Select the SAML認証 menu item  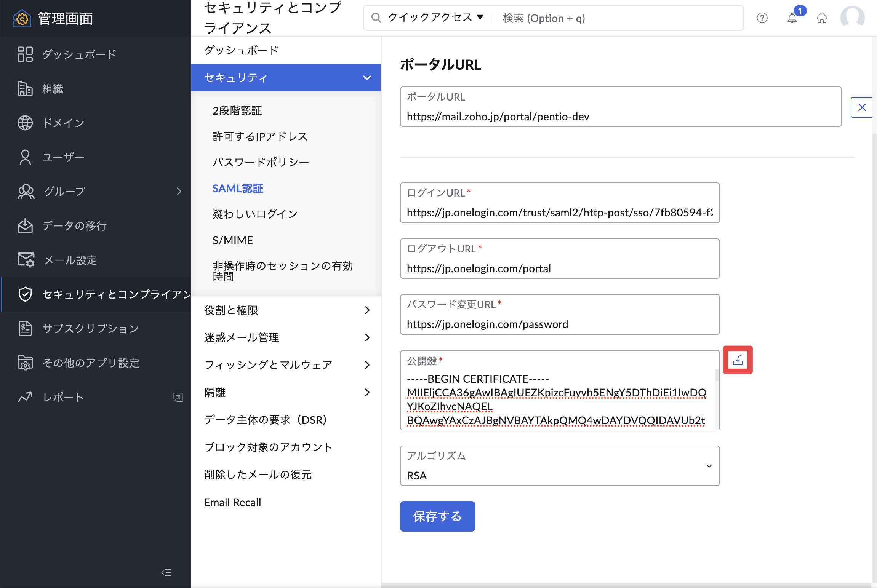click(238, 189)
